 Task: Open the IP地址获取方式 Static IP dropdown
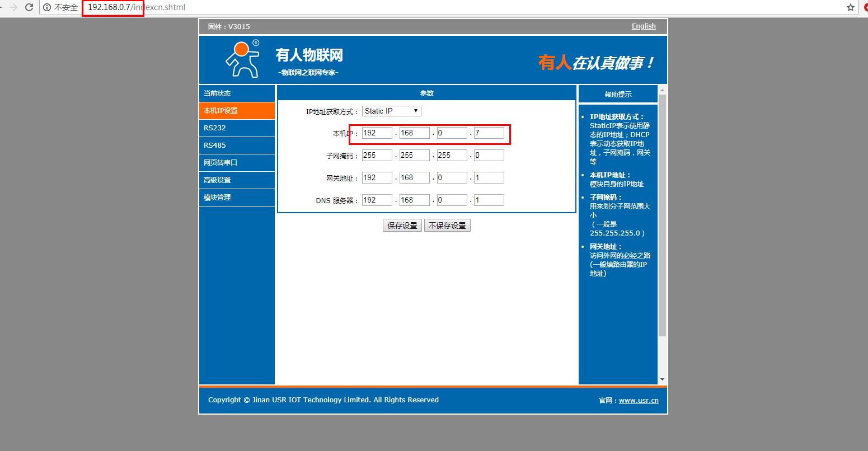392,111
